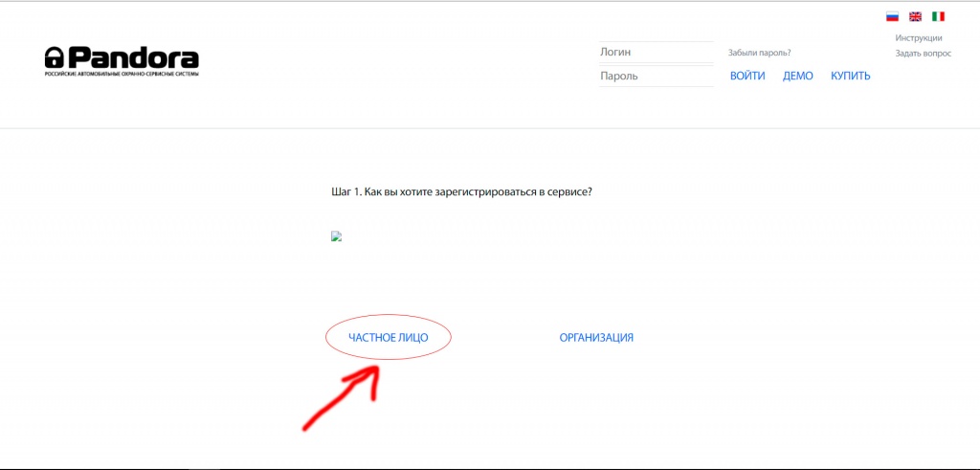
Task: Switch language using the Russian flag
Action: (892, 16)
